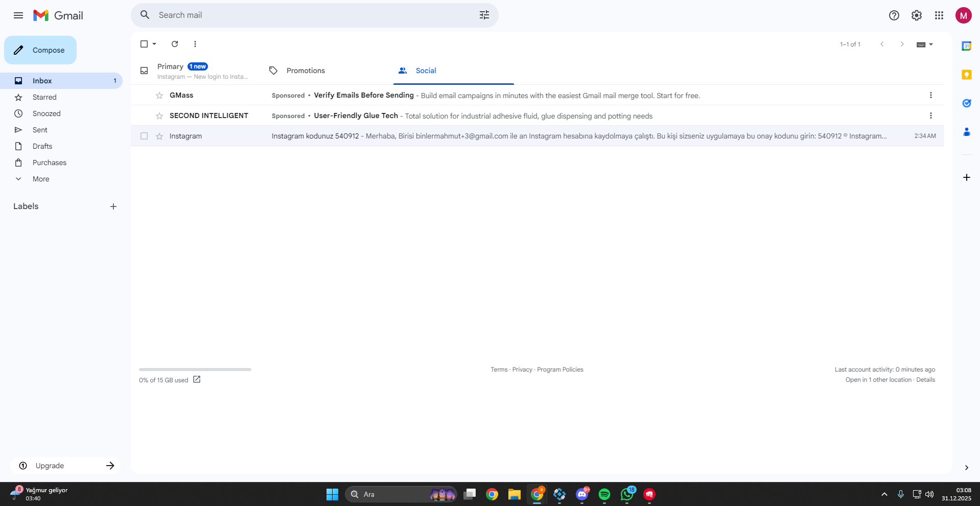Click the 0% of 15 GB used text
980x506 pixels.
click(x=164, y=380)
